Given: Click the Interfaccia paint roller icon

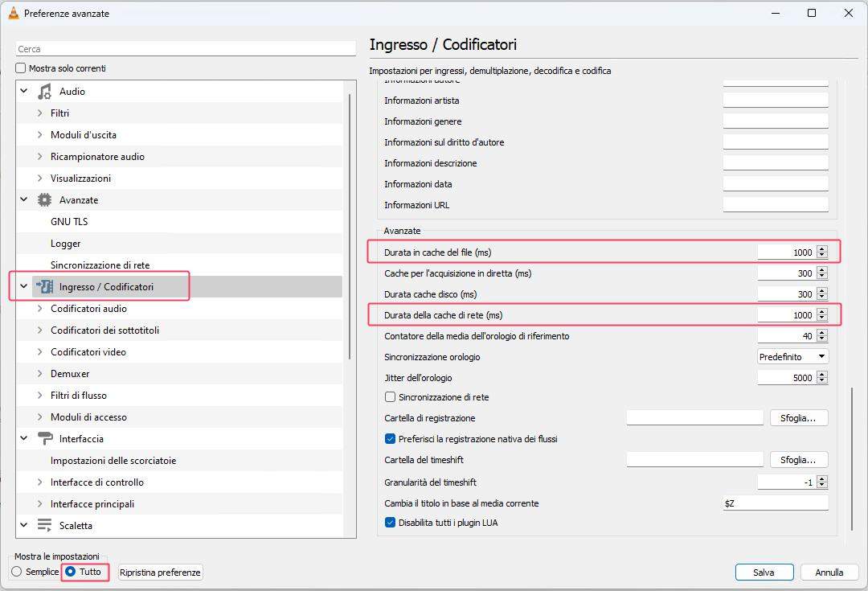Looking at the screenshot, I should [x=45, y=439].
